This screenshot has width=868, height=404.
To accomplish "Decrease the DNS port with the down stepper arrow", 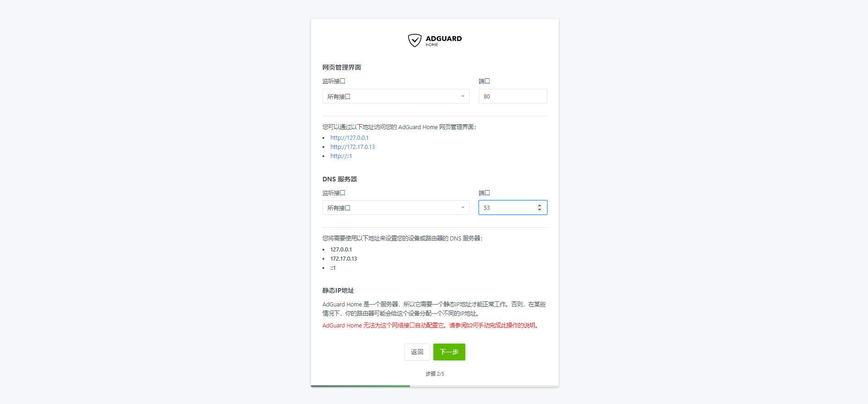I will coord(540,210).
